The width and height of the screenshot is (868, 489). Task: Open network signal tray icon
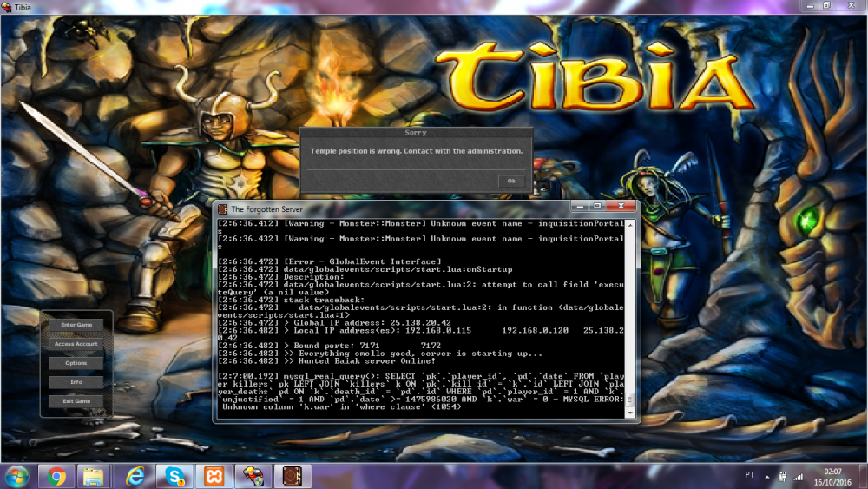pyautogui.click(x=799, y=476)
